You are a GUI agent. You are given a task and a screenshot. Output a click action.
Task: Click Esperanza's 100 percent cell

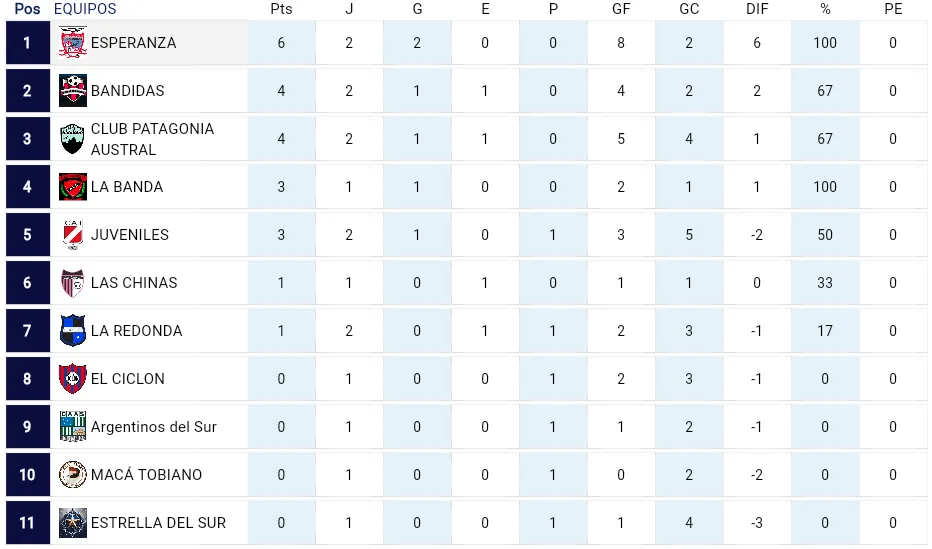pos(825,43)
